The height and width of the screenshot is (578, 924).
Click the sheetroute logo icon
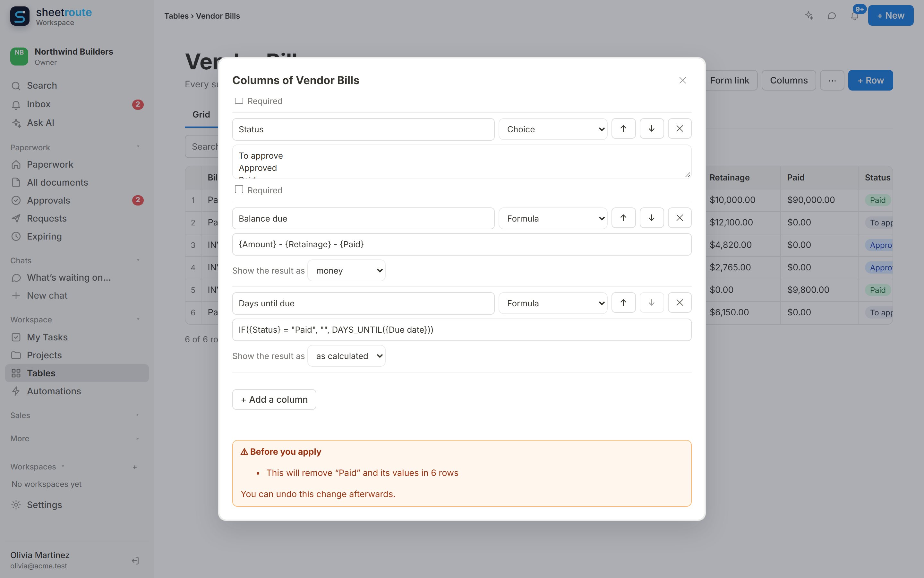tap(20, 16)
